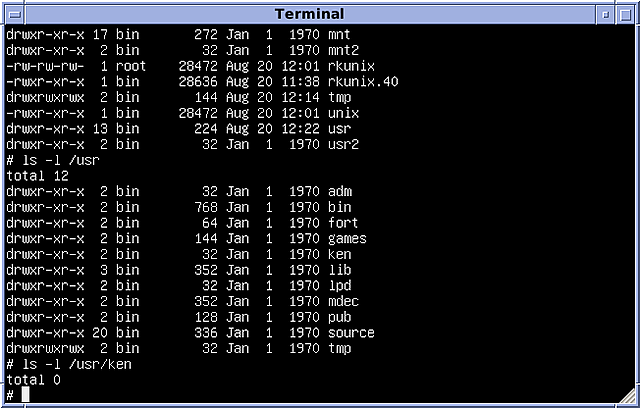Viewport: 640px width, 408px height.
Task: Click the '-rw-rw-rw-' permission string
Action: [x=45, y=66]
